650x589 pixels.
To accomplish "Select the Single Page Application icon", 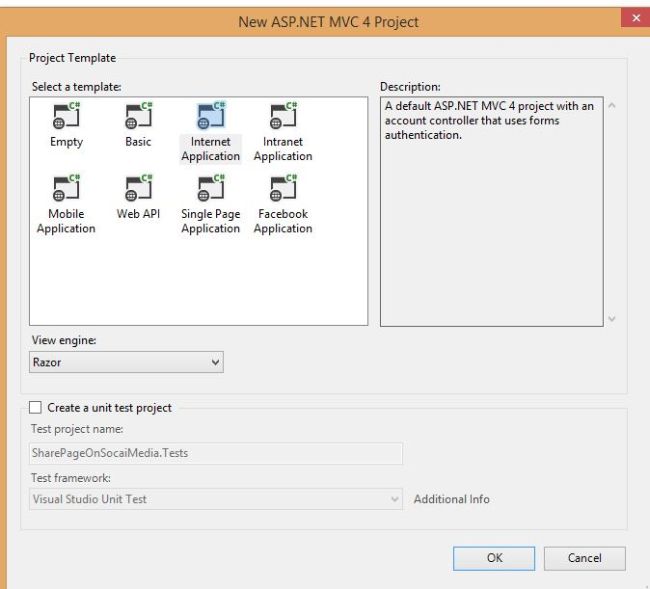I will click(210, 188).
